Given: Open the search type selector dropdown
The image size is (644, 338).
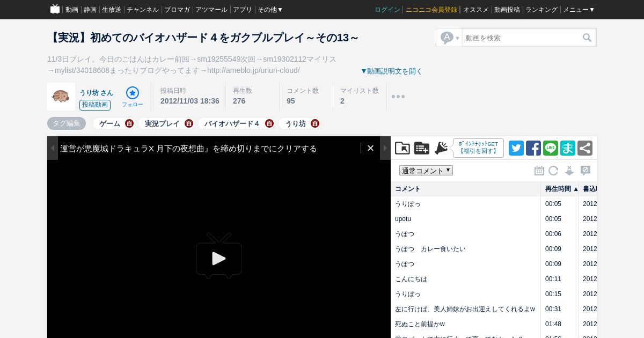Looking at the screenshot, I should pos(450,38).
